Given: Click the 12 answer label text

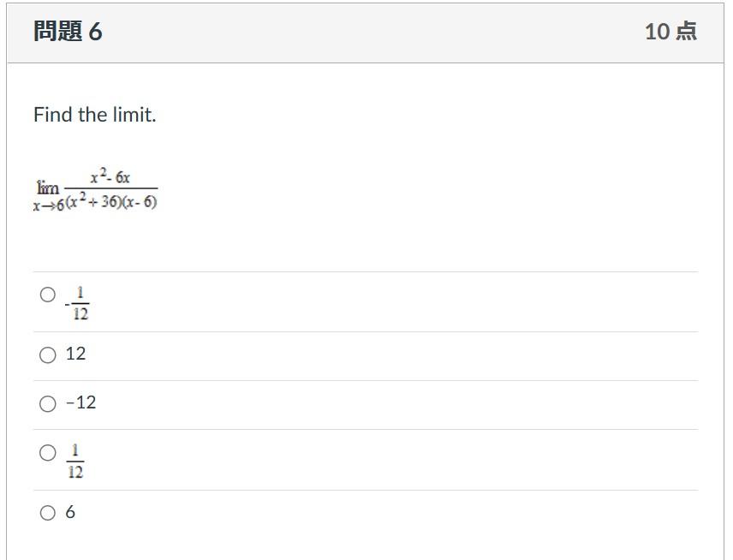Looking at the screenshot, I should [x=75, y=354].
